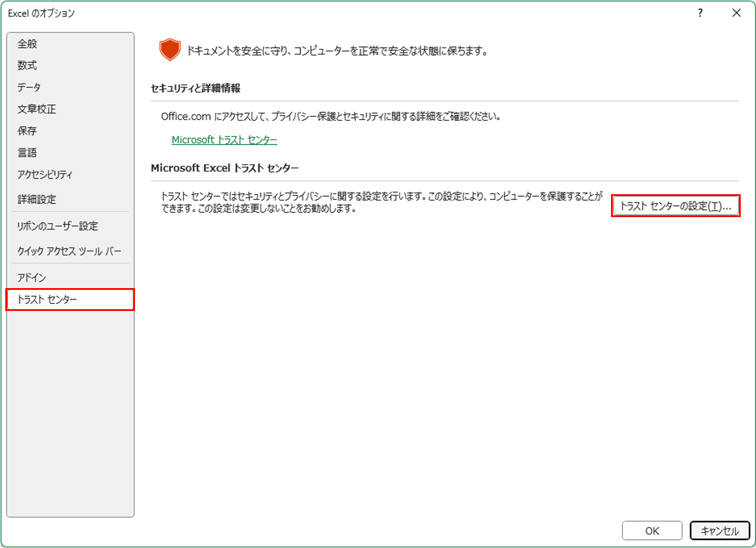Screen dimensions: 756x548
Task: Open アクセシビリティ settings
Action: coord(70,174)
